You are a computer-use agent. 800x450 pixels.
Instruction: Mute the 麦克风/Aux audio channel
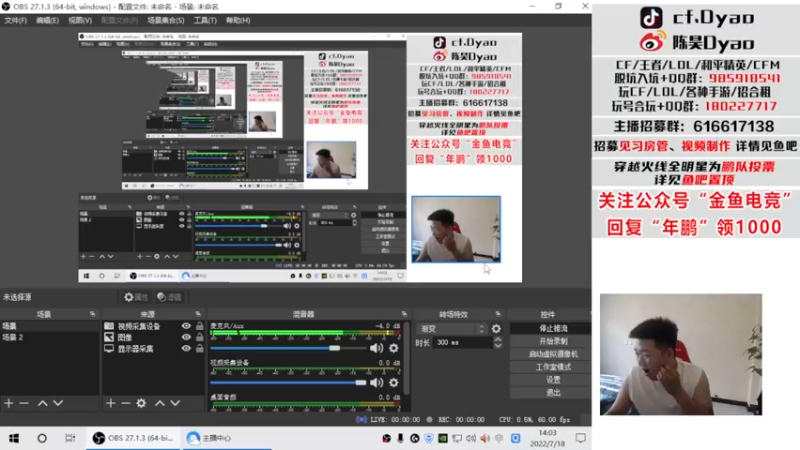click(377, 348)
